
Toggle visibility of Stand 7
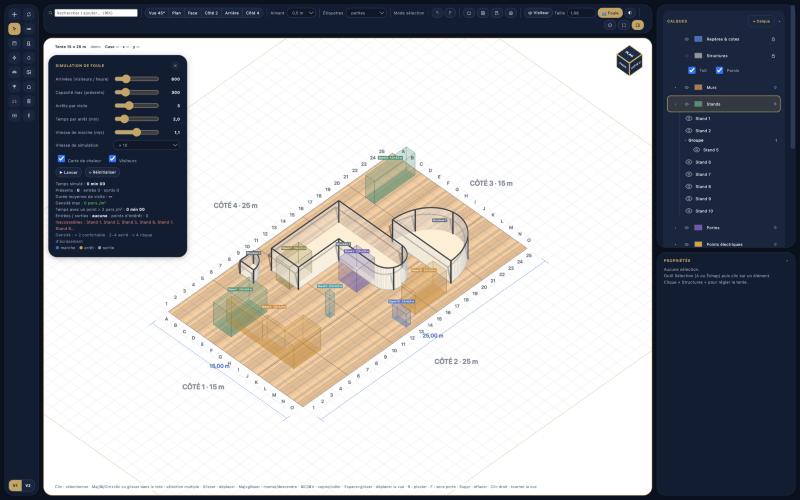point(688,174)
